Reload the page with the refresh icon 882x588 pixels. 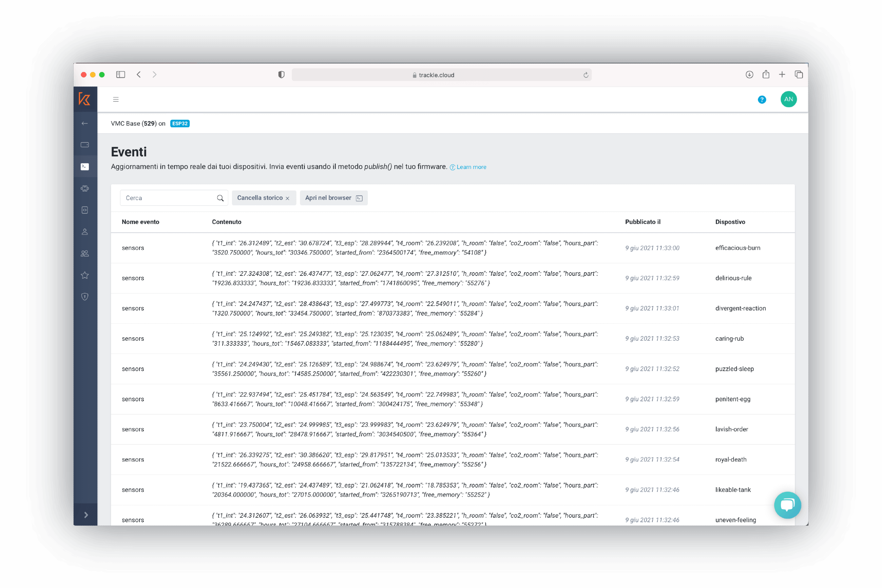586,75
